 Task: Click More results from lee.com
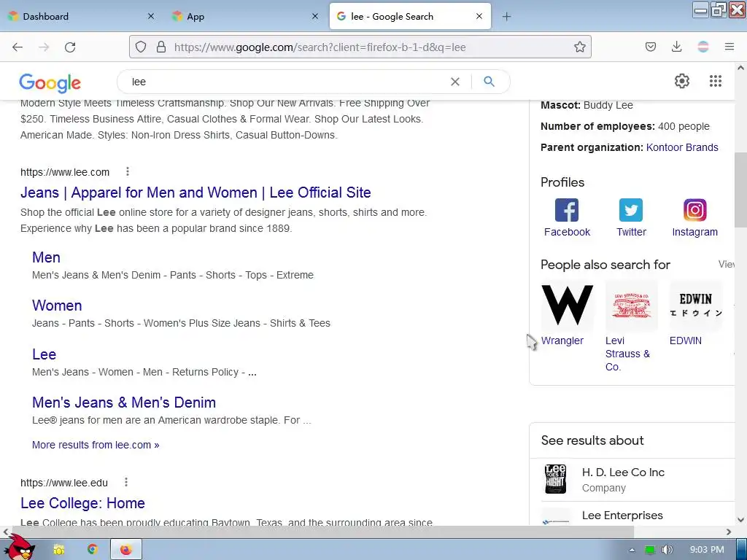tap(96, 445)
